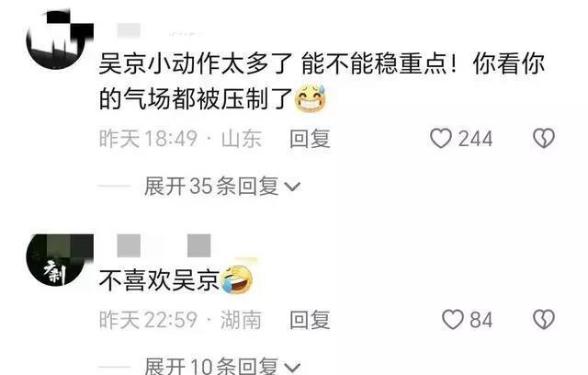The height and width of the screenshot is (375, 588).
Task: Click the 244 like count number
Action: point(476,139)
